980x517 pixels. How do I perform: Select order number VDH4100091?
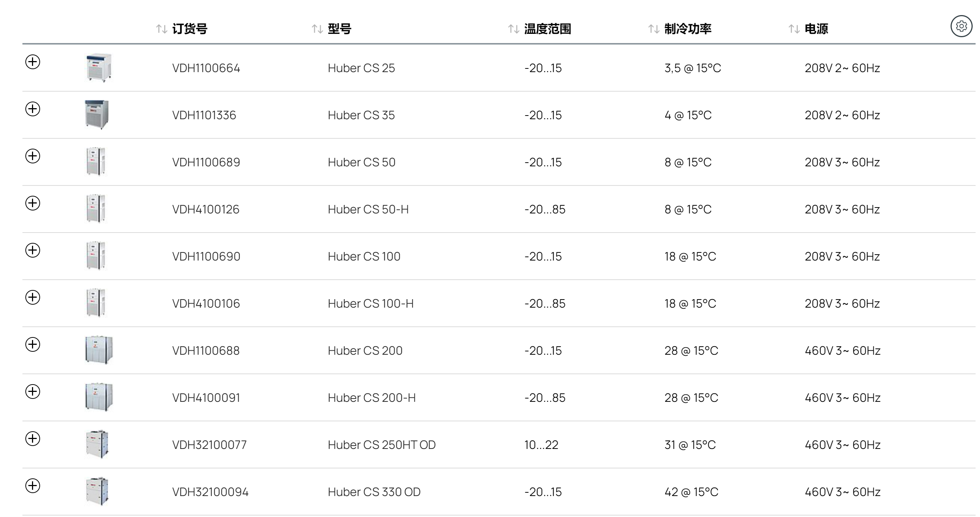[x=206, y=398]
